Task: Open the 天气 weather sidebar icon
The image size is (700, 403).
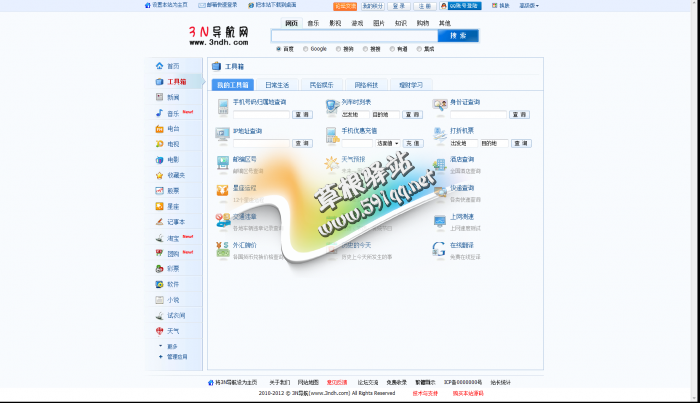Action: tap(159, 331)
